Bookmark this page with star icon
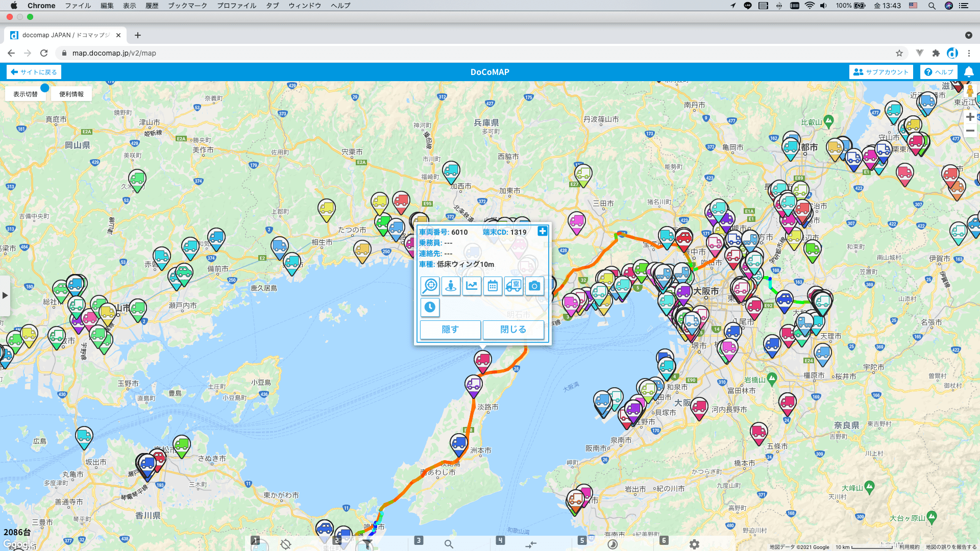 click(899, 53)
